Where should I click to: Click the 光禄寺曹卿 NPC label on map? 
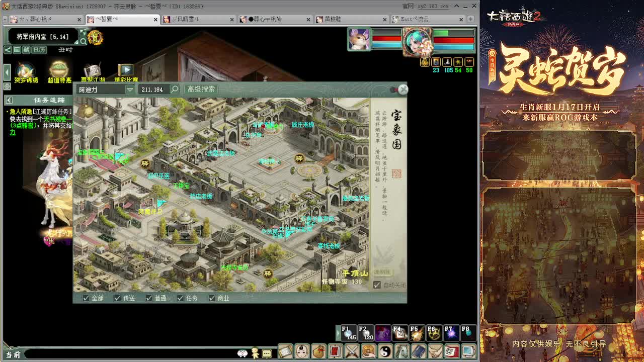(x=234, y=267)
